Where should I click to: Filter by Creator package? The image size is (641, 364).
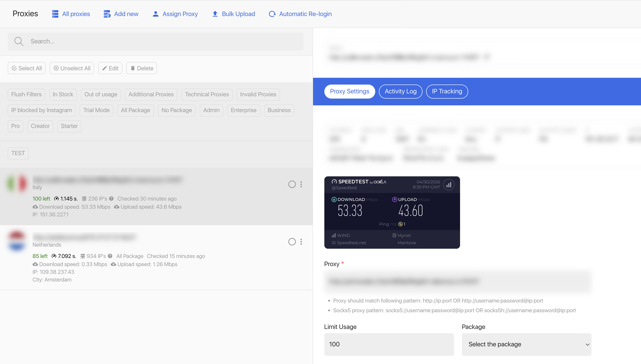coord(40,126)
